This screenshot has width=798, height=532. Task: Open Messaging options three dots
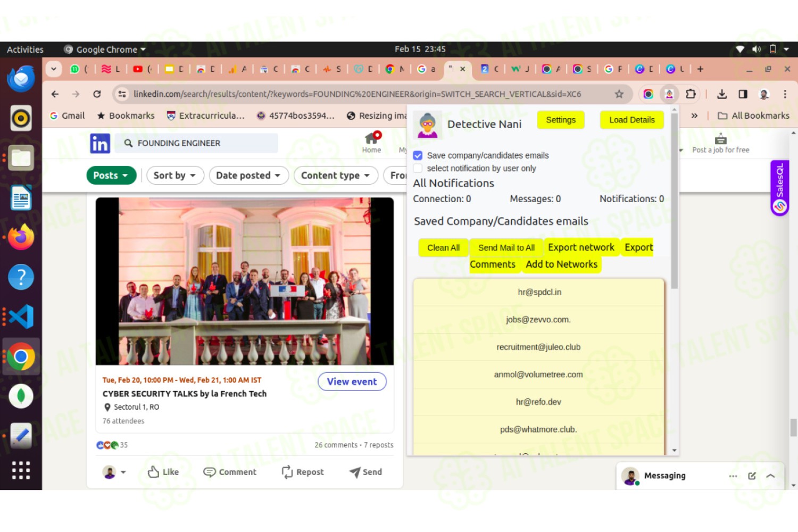(x=733, y=476)
